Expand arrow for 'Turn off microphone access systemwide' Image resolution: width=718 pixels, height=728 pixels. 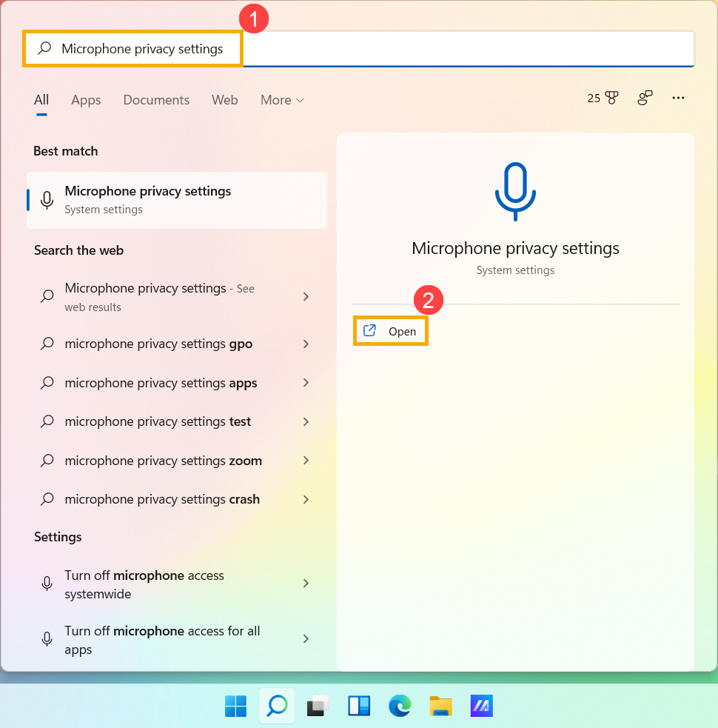(306, 583)
